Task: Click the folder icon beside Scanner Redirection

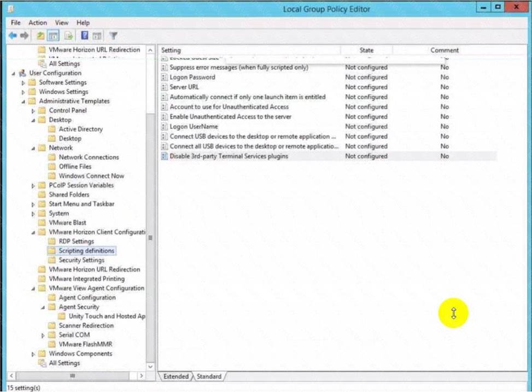Action: tap(52, 325)
